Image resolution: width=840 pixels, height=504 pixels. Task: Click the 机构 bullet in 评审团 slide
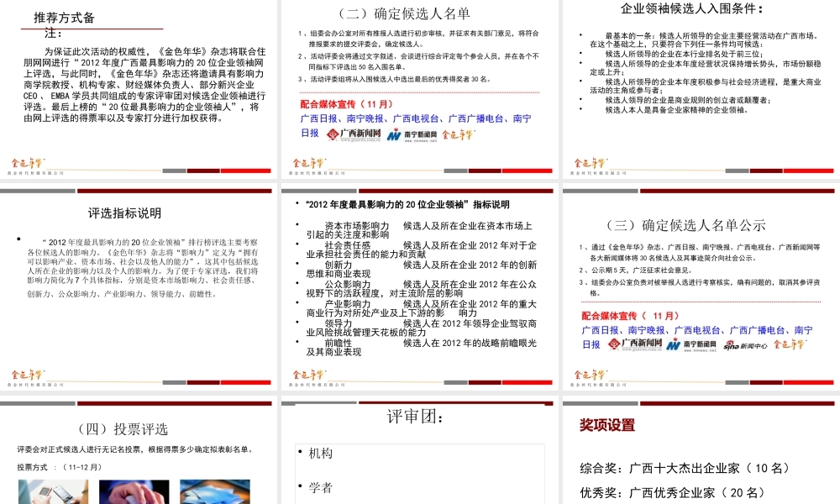coord(320,454)
